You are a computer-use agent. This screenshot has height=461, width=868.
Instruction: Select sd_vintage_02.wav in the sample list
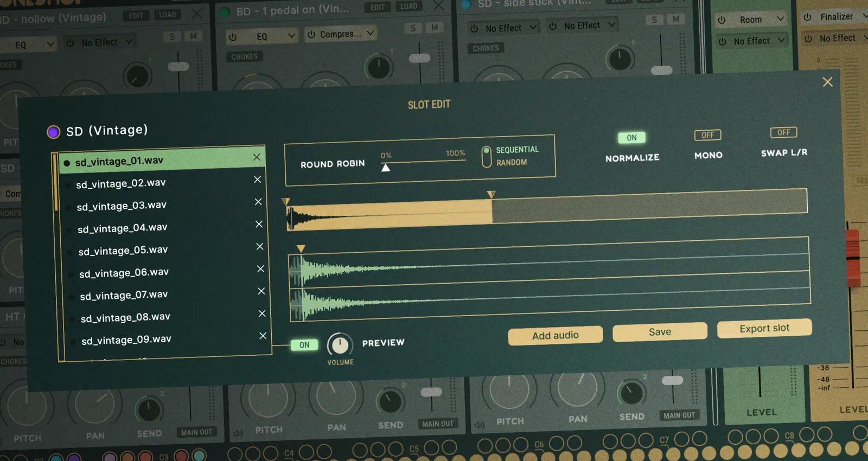[x=121, y=184]
